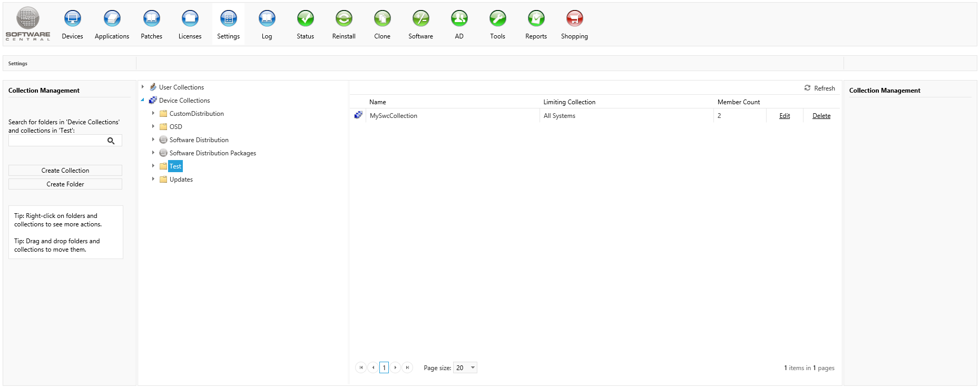The width and height of the screenshot is (980, 388).
Task: Select the Licenses toolbar icon
Action: pyautogui.click(x=190, y=19)
